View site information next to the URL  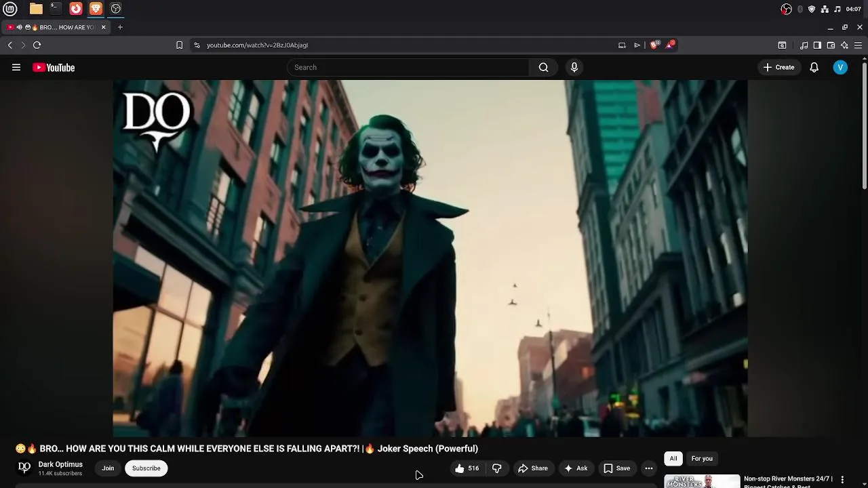[x=197, y=45]
